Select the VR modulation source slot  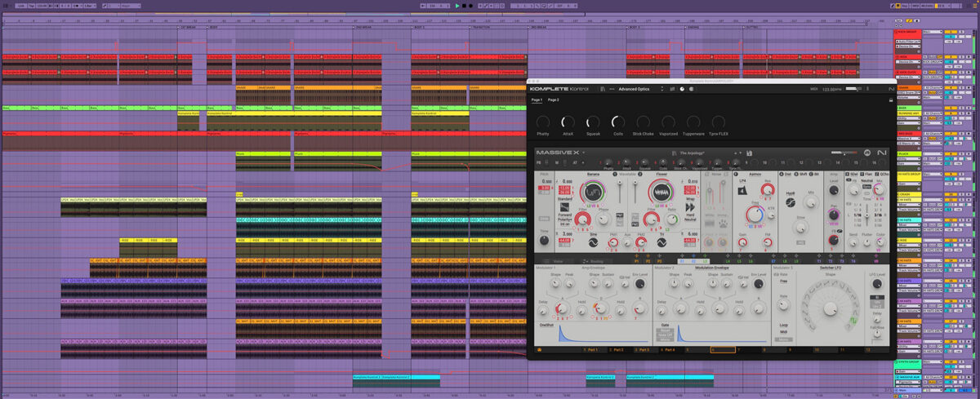(x=875, y=261)
